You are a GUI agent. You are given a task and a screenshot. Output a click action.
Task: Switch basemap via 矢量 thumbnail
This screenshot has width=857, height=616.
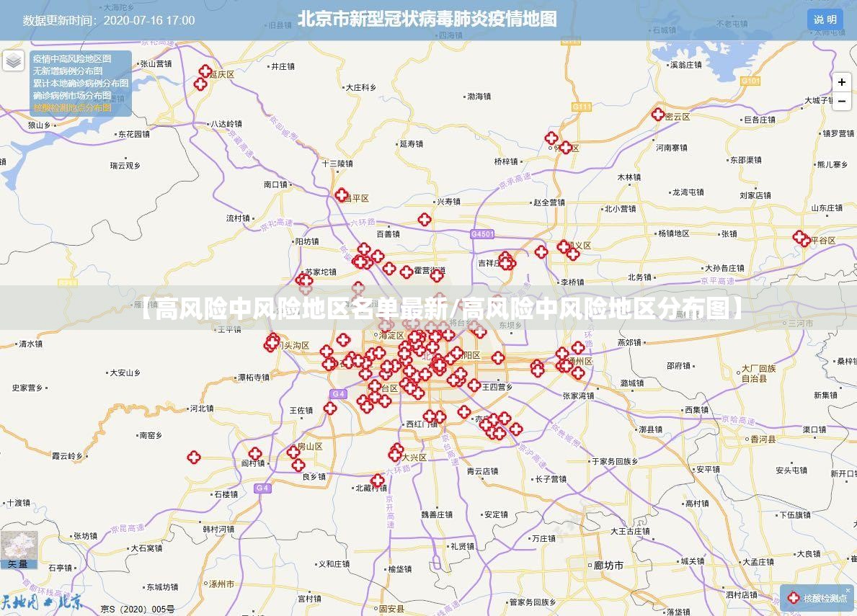pos(19,550)
